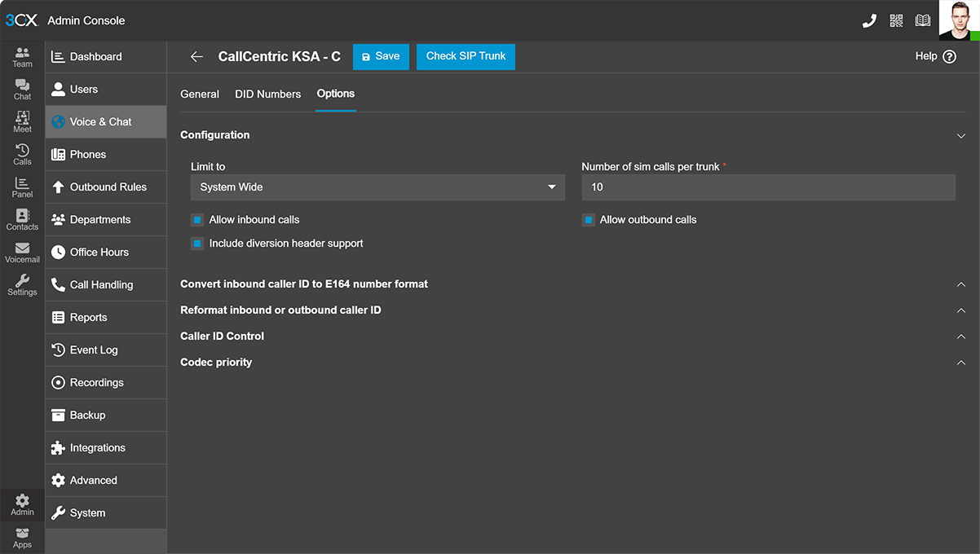Select the Options tab
This screenshot has width=980, height=554.
(336, 94)
